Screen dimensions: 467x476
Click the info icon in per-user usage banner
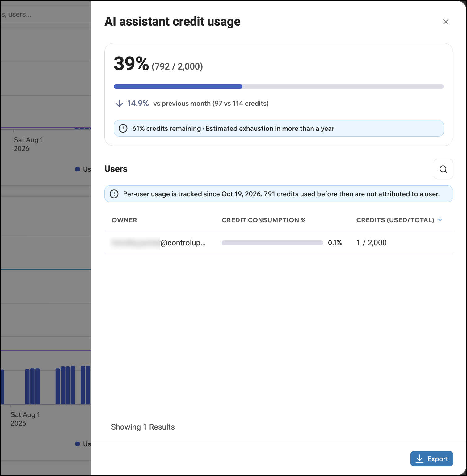click(x=114, y=194)
